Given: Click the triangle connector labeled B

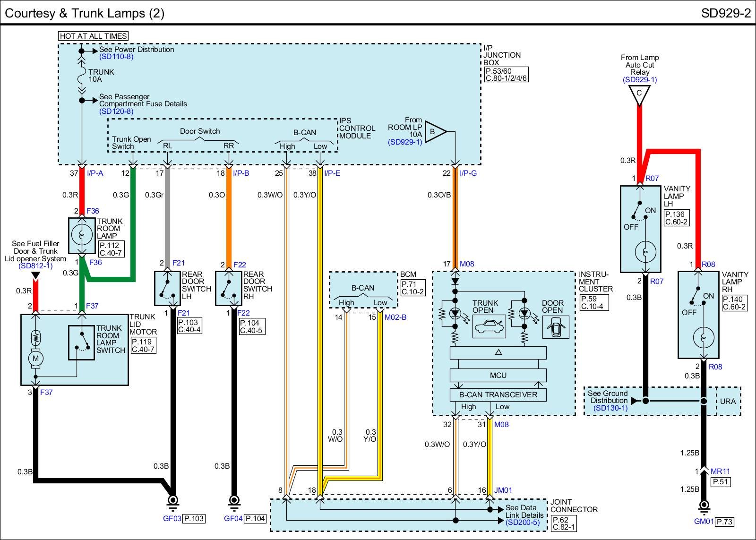Looking at the screenshot, I should pyautogui.click(x=435, y=132).
